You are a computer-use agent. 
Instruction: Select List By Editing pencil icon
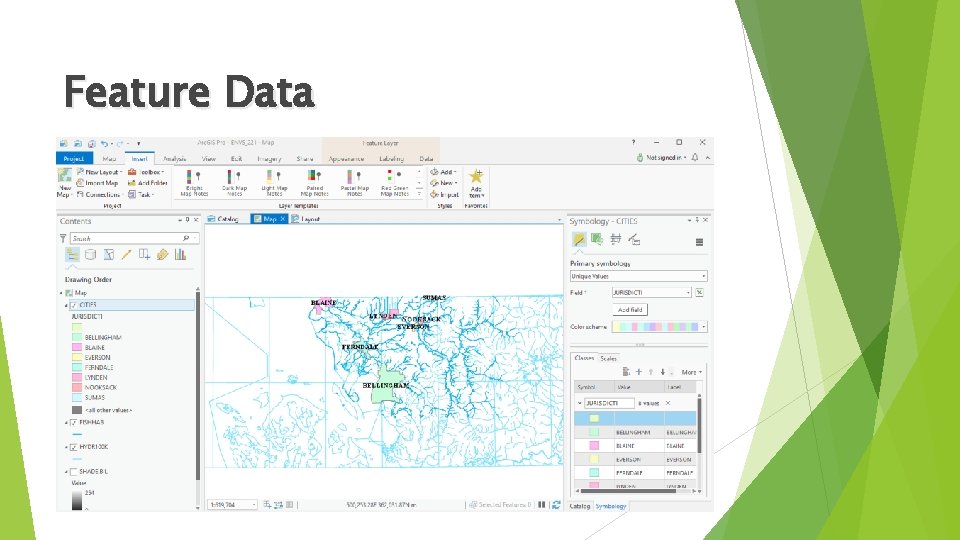[126, 255]
